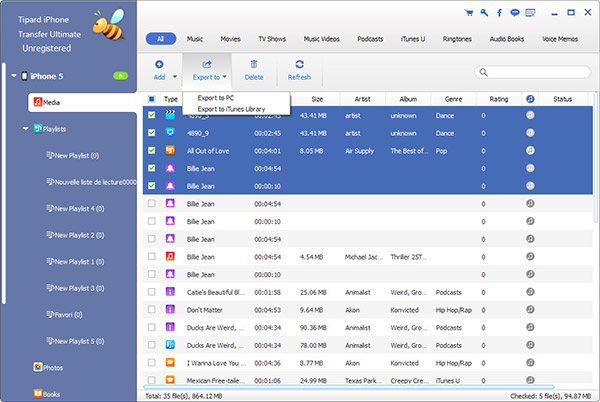
Task: Click the register key icon
Action: pyautogui.click(x=484, y=13)
